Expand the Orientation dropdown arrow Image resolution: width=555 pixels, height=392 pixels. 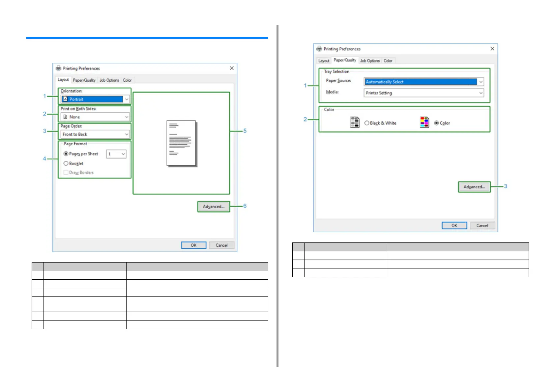127,99
